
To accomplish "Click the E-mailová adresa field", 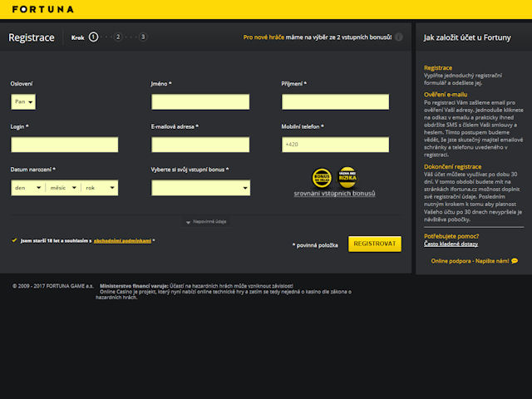I will click(200, 145).
